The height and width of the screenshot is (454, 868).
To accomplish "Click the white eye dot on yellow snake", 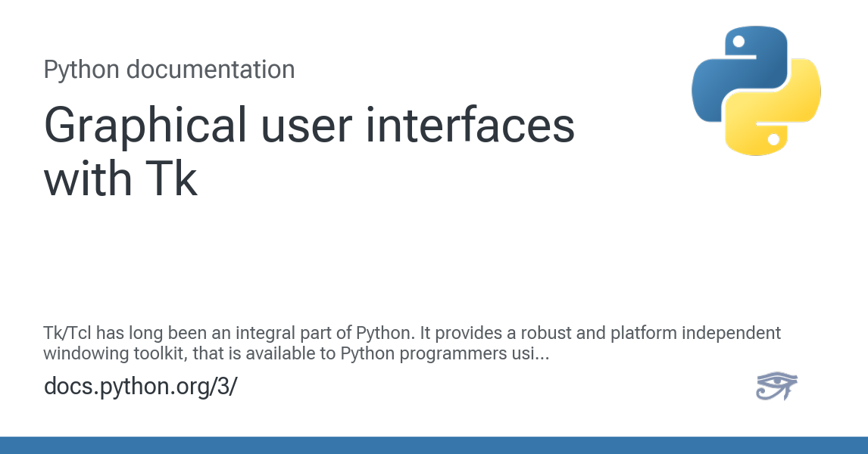I will click(x=773, y=139).
